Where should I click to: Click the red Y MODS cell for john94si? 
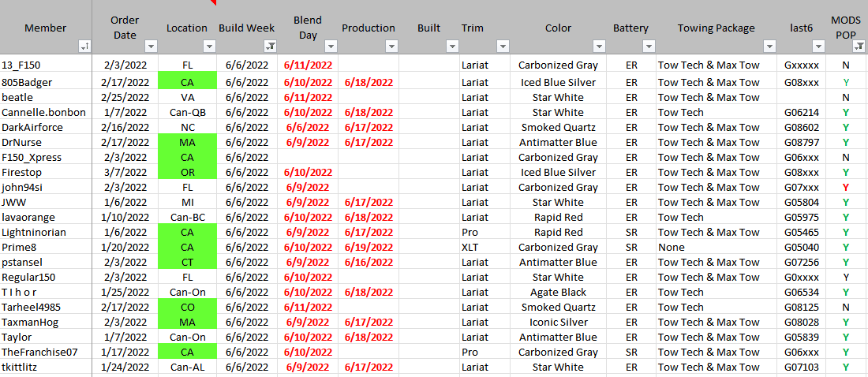tap(846, 188)
